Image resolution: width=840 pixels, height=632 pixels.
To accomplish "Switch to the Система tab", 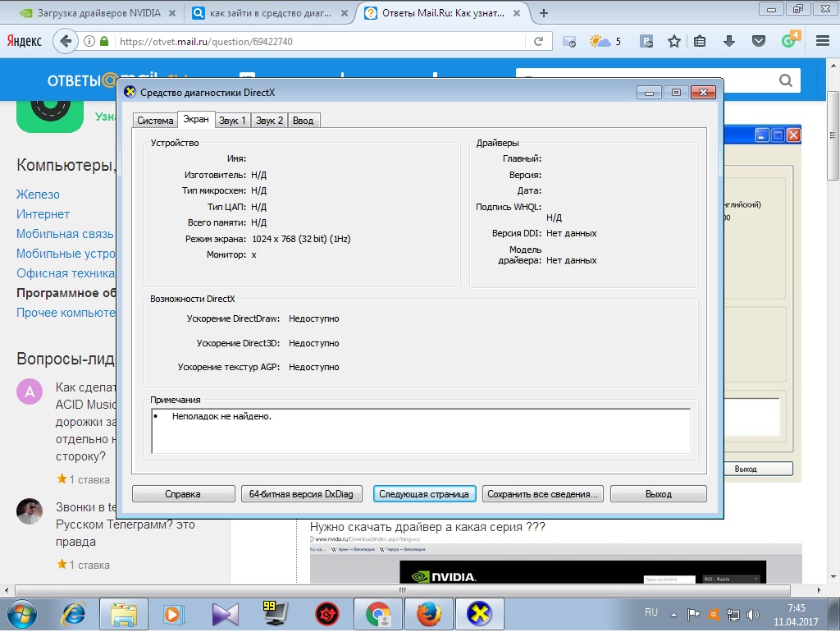I will point(155,121).
